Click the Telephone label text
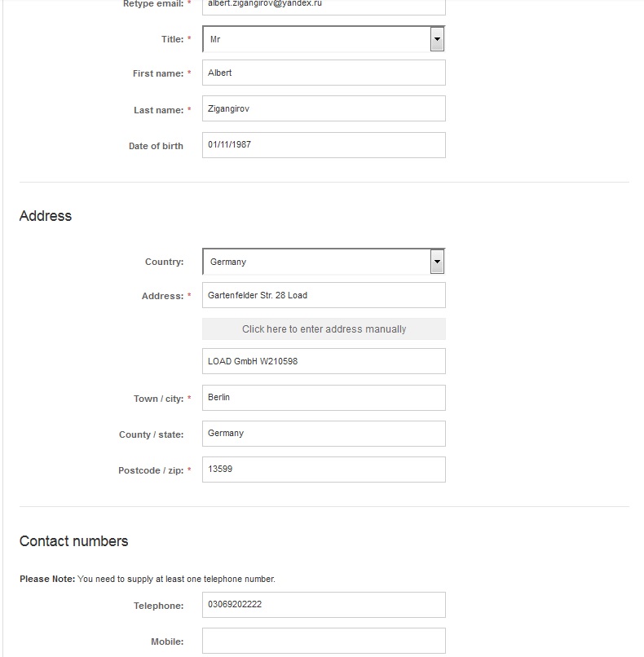Image resolution: width=644 pixels, height=657 pixels. [x=158, y=606]
